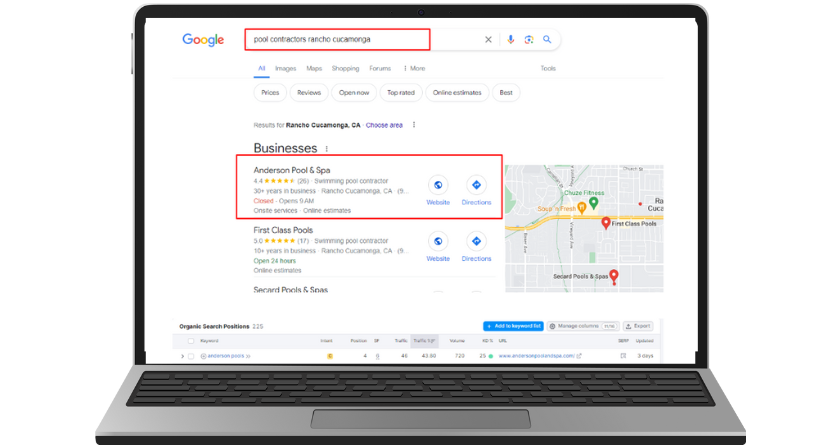Switch to the Maps tab
The image size is (837, 445).
click(x=314, y=68)
